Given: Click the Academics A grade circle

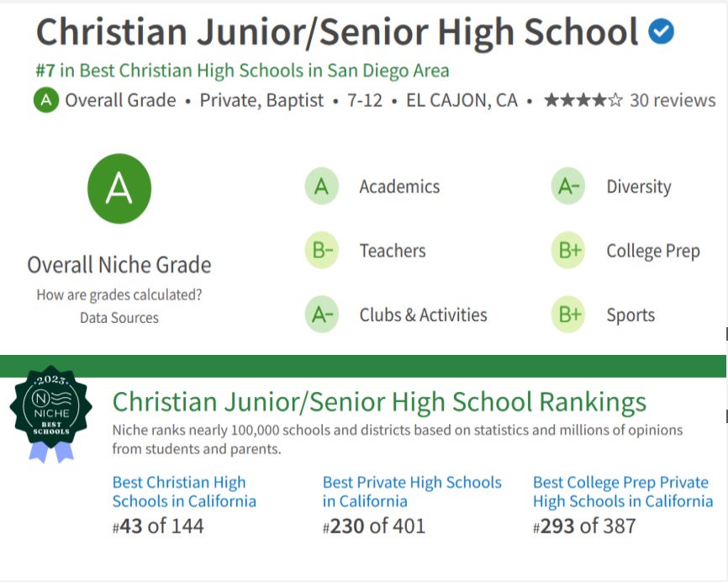Looking at the screenshot, I should [322, 186].
